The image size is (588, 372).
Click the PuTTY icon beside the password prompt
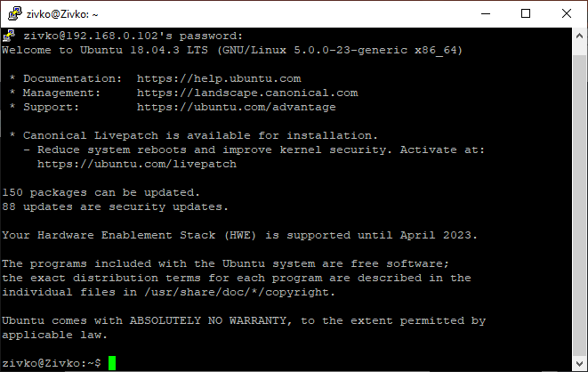coord(7,36)
